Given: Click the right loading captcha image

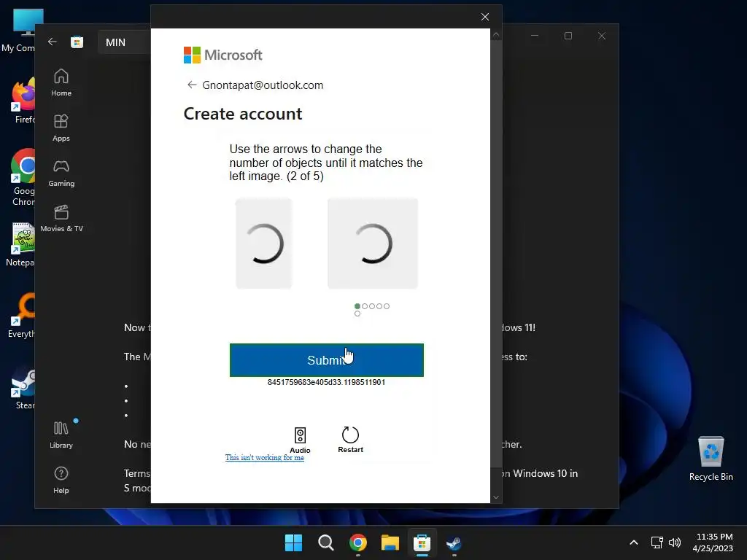Looking at the screenshot, I should click(373, 244).
